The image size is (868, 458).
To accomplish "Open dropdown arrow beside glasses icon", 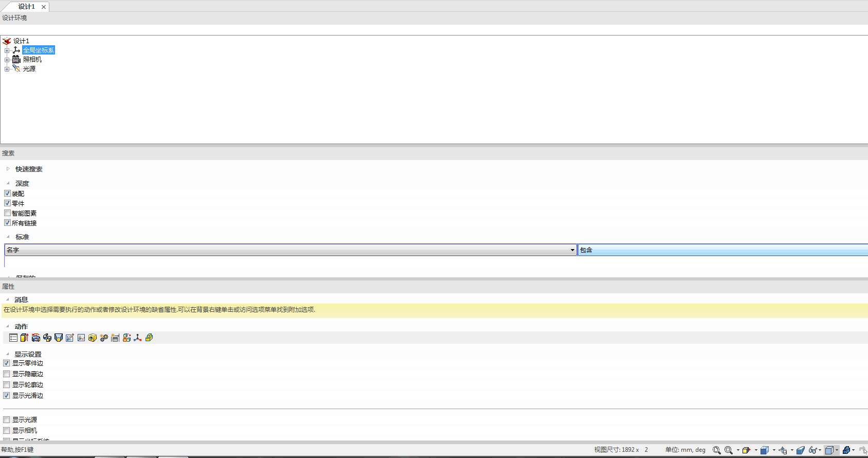I will pyautogui.click(x=820, y=450).
